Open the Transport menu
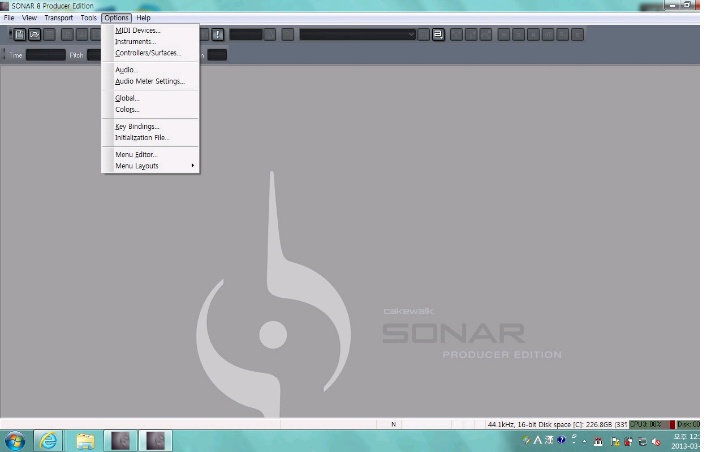The image size is (724, 452). [59, 18]
